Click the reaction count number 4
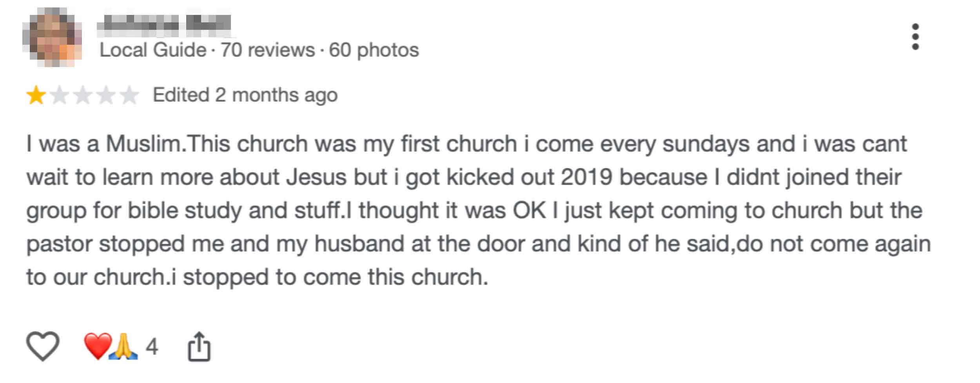Viewport: 980px width, 383px height. click(x=152, y=347)
